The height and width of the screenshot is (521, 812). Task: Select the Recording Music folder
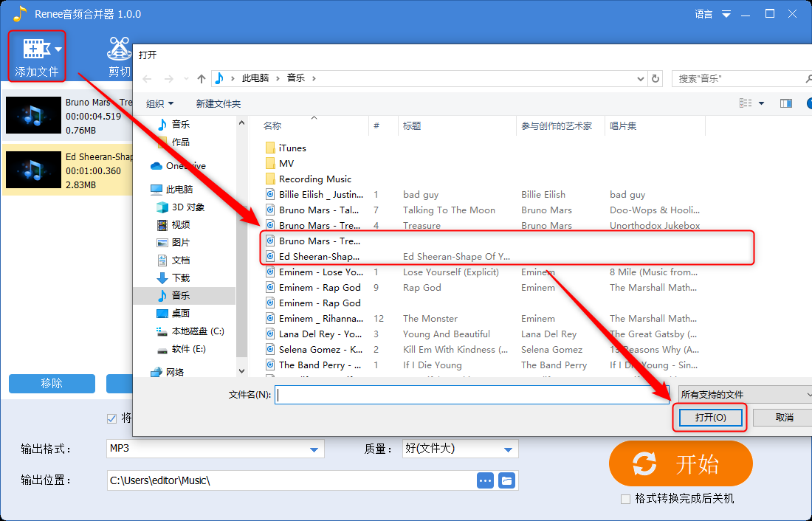pyautogui.click(x=308, y=179)
